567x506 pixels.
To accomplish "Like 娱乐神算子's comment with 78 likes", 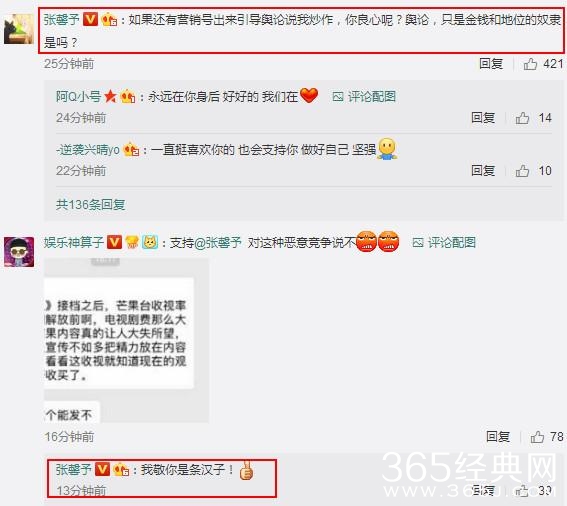I will click(537, 437).
